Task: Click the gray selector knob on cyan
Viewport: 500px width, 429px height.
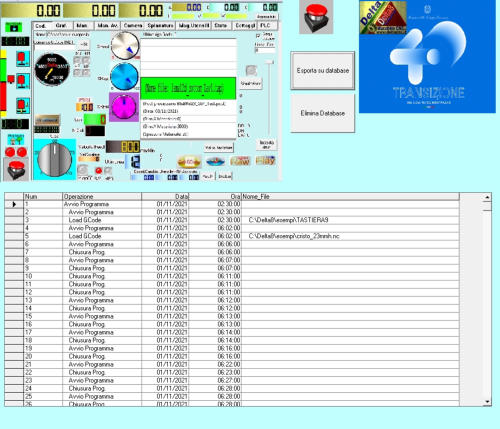Action: pyautogui.click(x=54, y=160)
